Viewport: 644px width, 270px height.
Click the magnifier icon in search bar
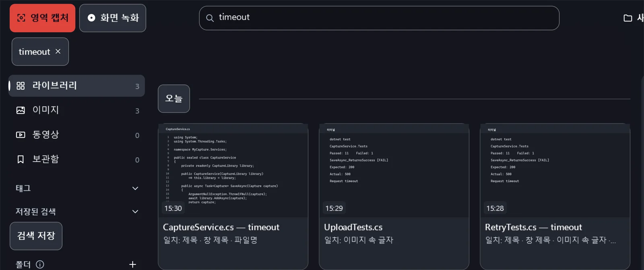(x=210, y=18)
